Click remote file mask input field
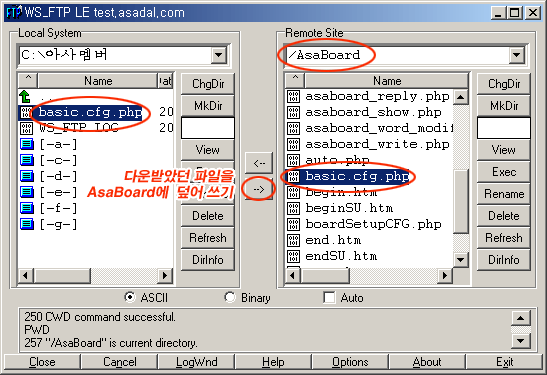Screen dimensions: 547x375 click(504, 128)
